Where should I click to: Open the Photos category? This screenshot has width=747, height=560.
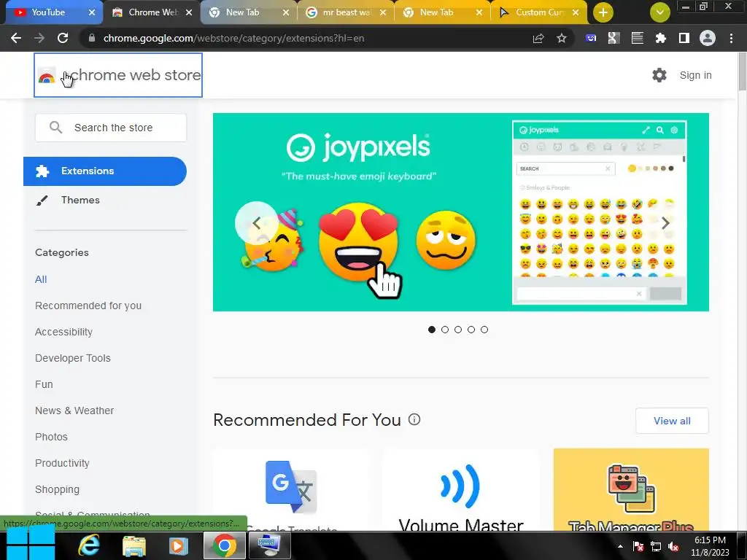click(x=51, y=437)
